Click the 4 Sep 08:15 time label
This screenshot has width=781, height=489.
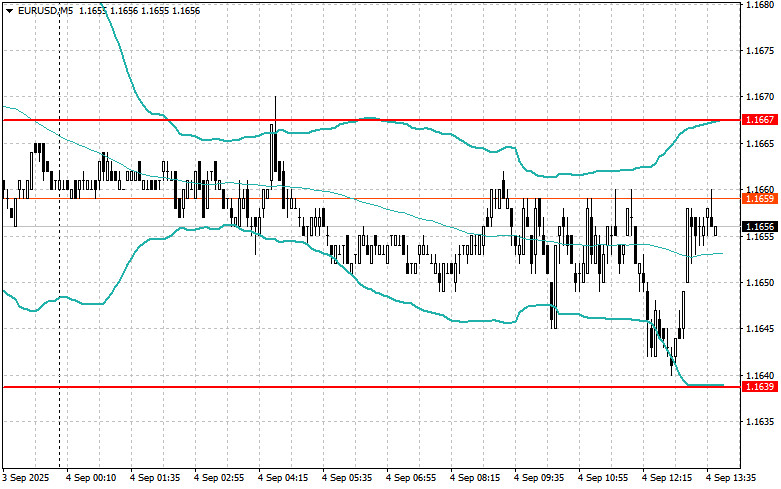coord(475,478)
